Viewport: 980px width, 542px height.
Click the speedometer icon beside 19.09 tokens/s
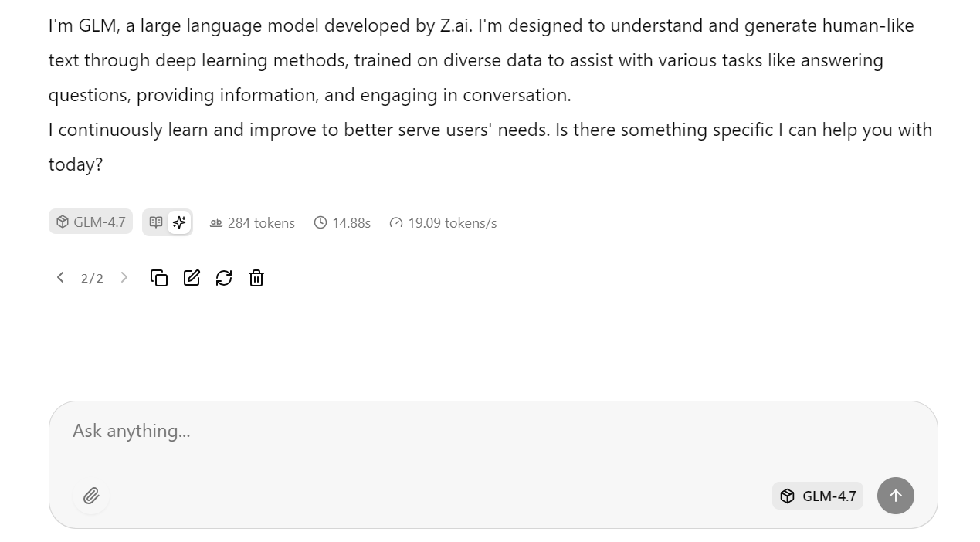(x=396, y=223)
